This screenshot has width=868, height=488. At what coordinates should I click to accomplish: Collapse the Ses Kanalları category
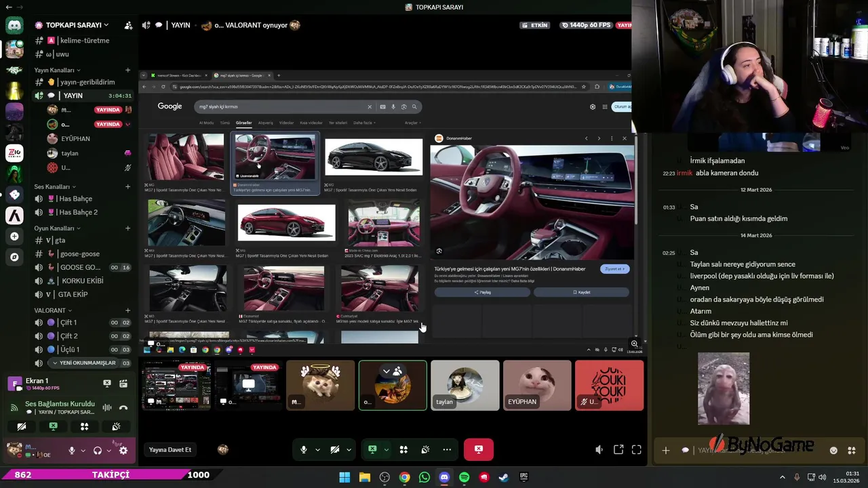55,186
